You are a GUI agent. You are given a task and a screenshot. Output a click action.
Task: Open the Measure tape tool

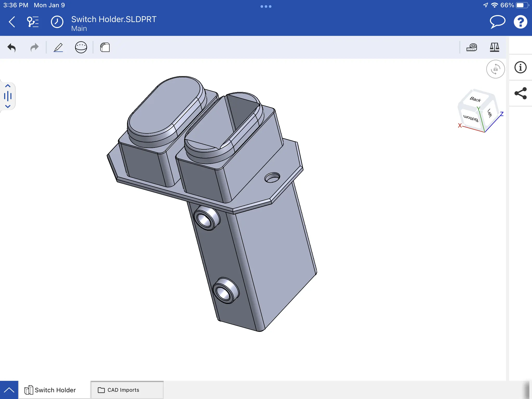coord(472,48)
